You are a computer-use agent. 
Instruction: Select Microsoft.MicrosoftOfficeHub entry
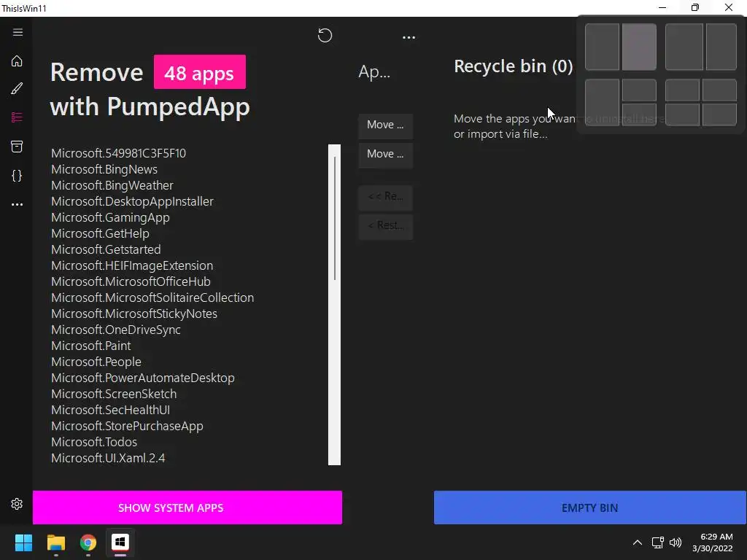[131, 281]
